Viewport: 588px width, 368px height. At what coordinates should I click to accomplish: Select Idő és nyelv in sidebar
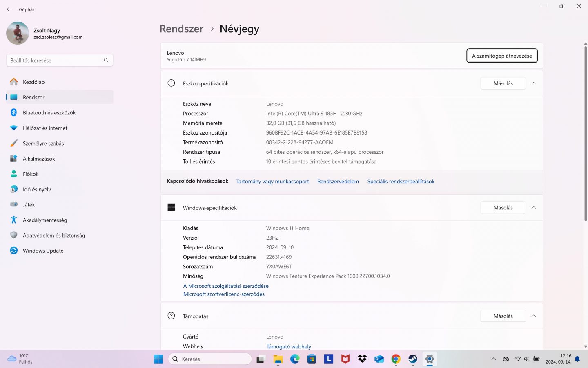[60, 189]
